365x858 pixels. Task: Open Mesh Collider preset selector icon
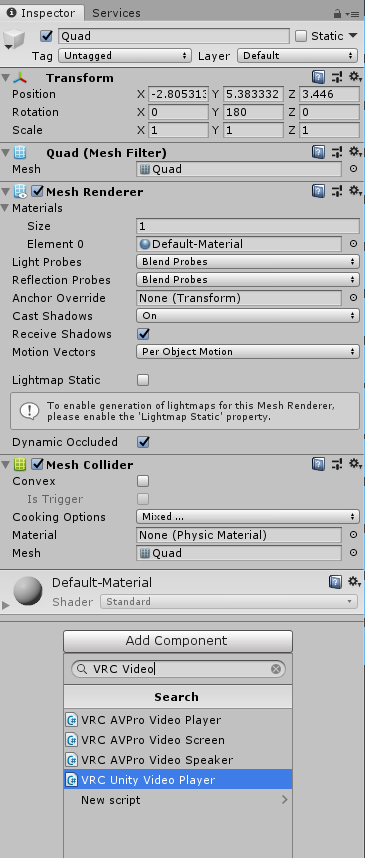(x=337, y=465)
